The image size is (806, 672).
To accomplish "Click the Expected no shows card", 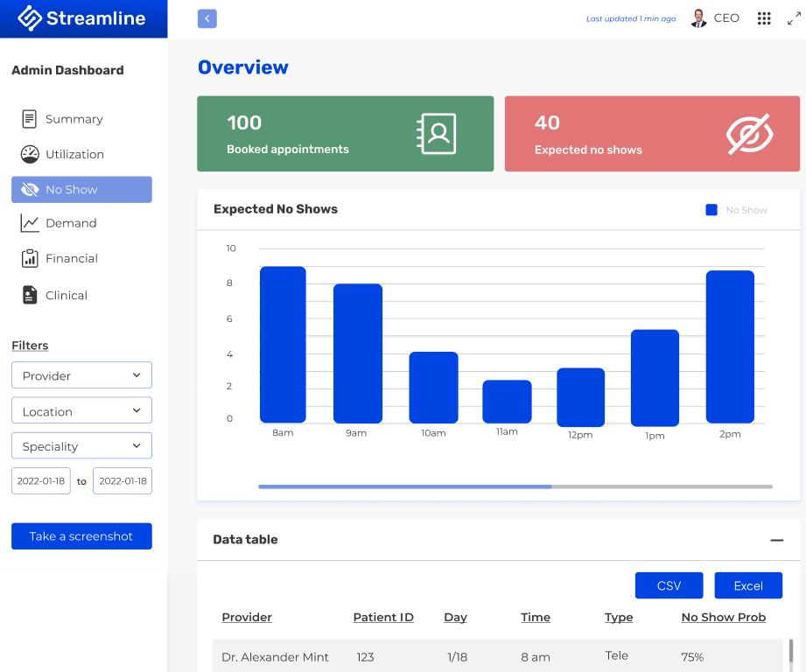I will [x=652, y=134].
